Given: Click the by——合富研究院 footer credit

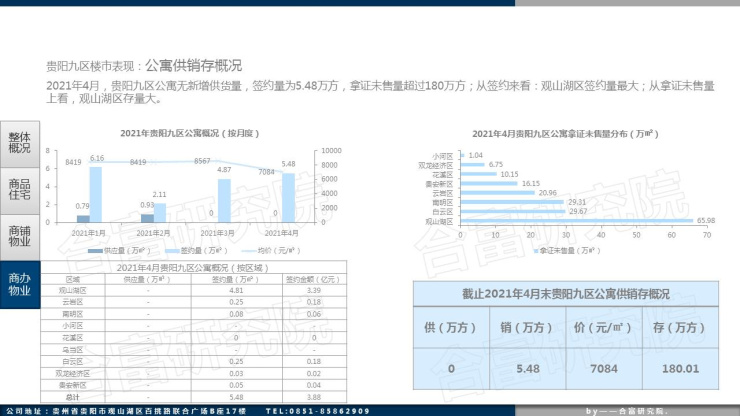Looking at the screenshot, I should pyautogui.click(x=627, y=411).
